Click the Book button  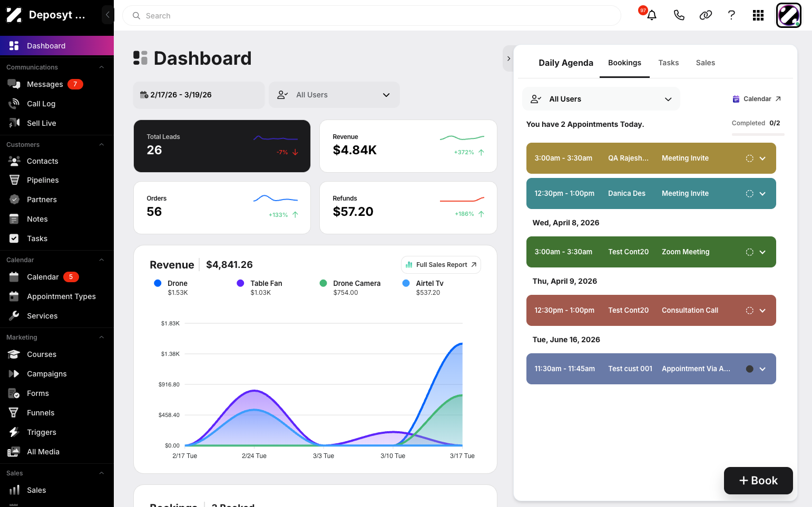click(x=758, y=481)
